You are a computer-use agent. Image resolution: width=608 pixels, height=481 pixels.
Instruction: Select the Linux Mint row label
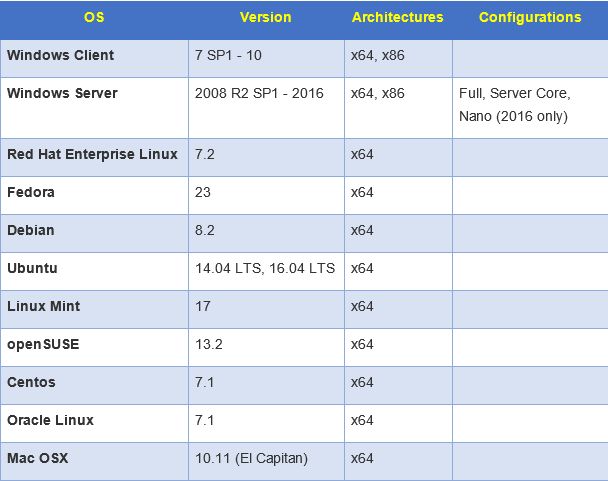click(x=44, y=306)
